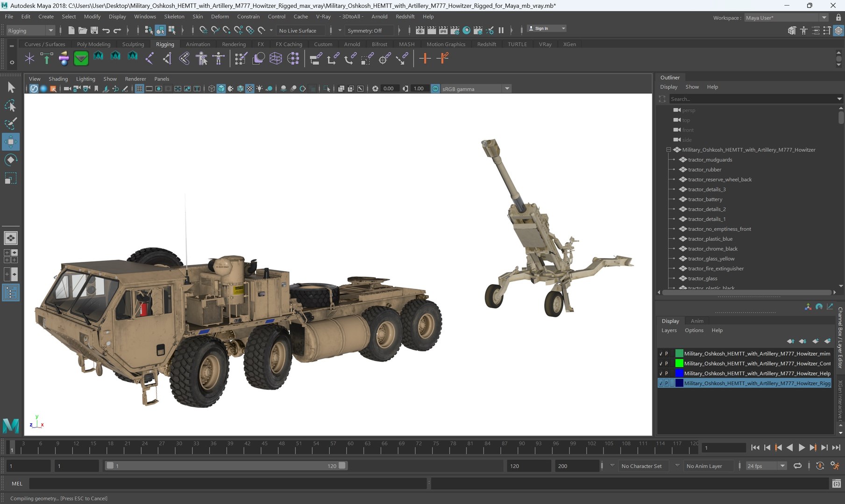Viewport: 845px width, 504px height.
Task: Activate the Lasso Select tool
Action: (x=11, y=105)
